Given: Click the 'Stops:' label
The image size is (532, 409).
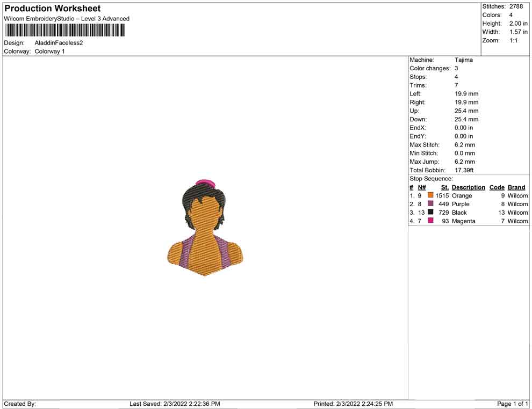Looking at the screenshot, I should coord(418,77).
